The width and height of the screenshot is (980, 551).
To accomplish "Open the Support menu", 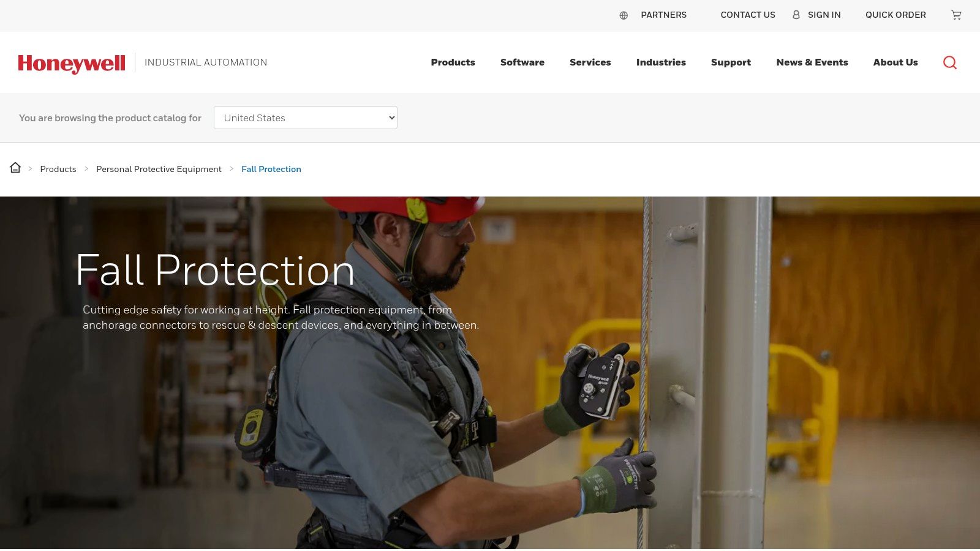I will (x=731, y=62).
